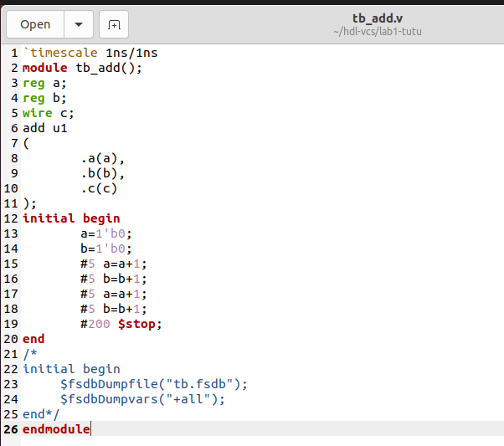Click the Open button
504x446 pixels.
click(x=35, y=24)
